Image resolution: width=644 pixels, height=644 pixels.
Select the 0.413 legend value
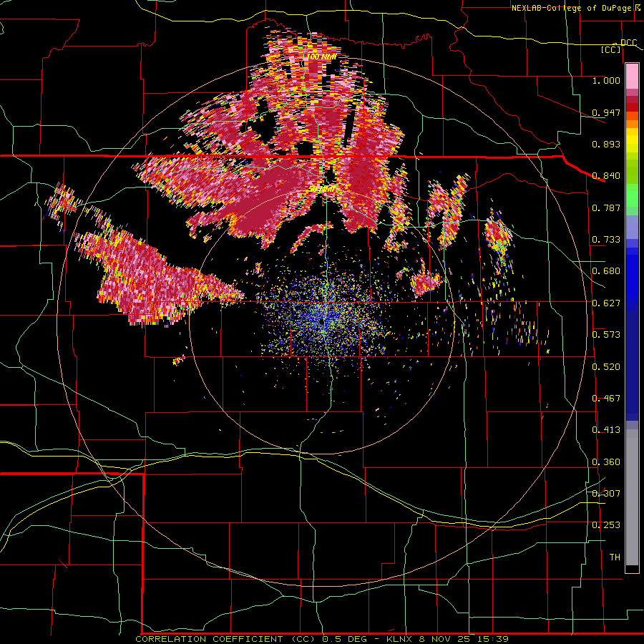pos(606,430)
